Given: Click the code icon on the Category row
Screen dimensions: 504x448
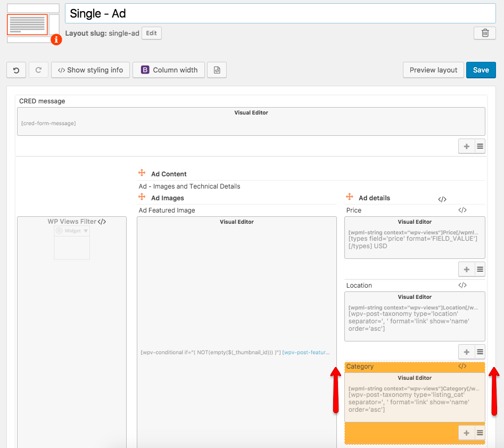Looking at the screenshot, I should [x=462, y=366].
